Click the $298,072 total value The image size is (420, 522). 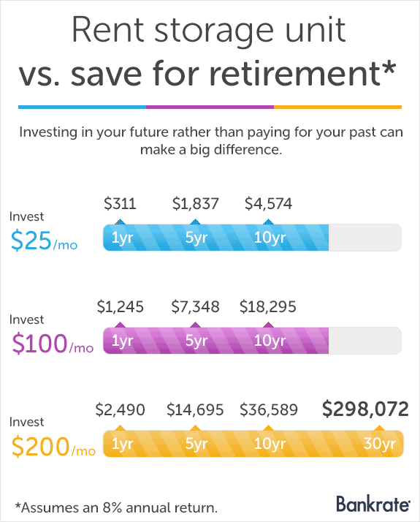coord(365,409)
